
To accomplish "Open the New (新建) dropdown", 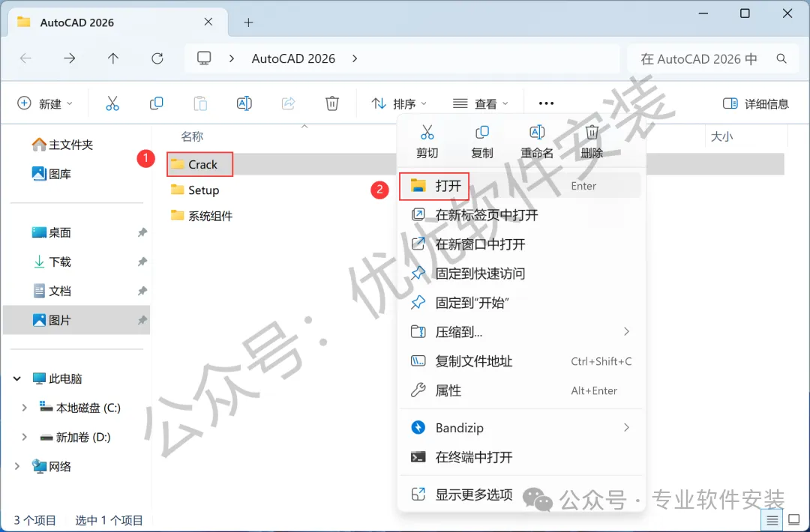I will click(x=46, y=103).
